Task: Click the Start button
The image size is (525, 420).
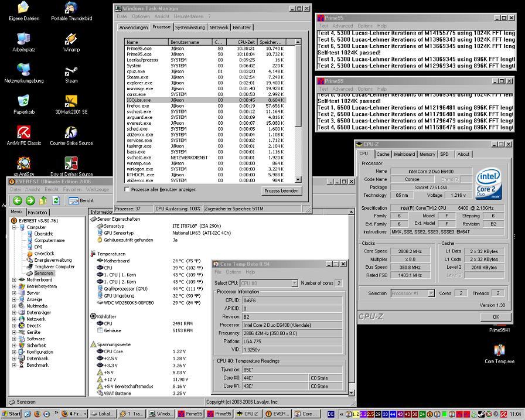Action: click(x=11, y=414)
